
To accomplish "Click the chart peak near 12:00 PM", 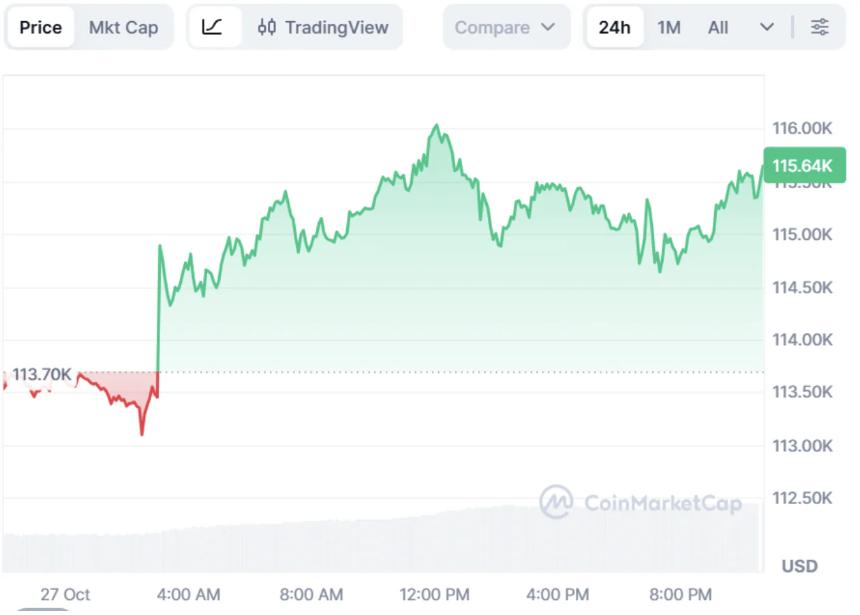I will pyautogui.click(x=436, y=126).
